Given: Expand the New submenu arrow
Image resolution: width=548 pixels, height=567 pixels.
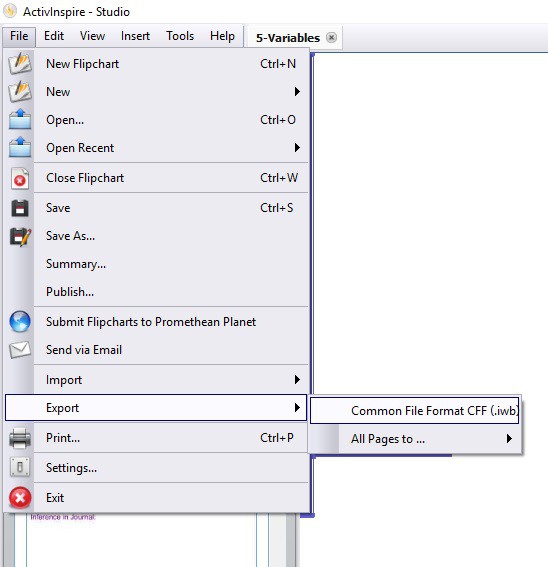Looking at the screenshot, I should (297, 91).
